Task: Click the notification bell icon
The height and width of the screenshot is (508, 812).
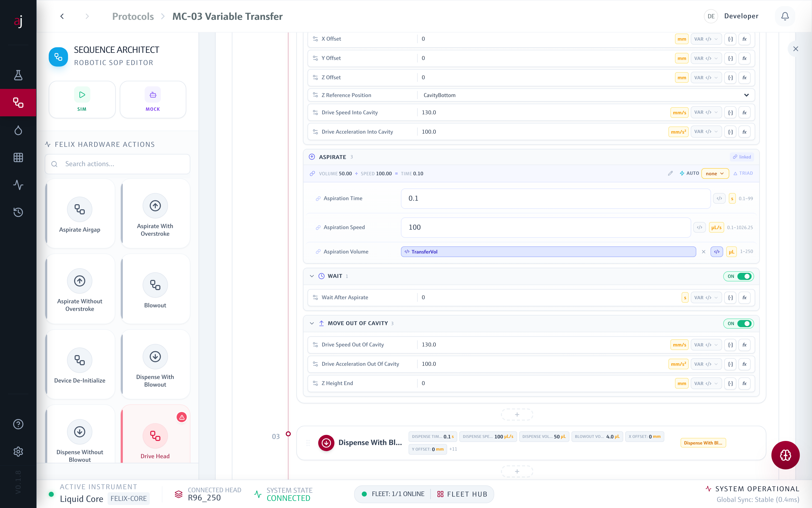Action: click(785, 16)
